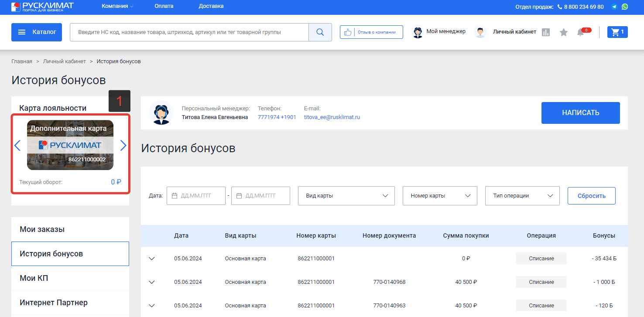Open Мои заказы in sidebar

click(x=70, y=229)
